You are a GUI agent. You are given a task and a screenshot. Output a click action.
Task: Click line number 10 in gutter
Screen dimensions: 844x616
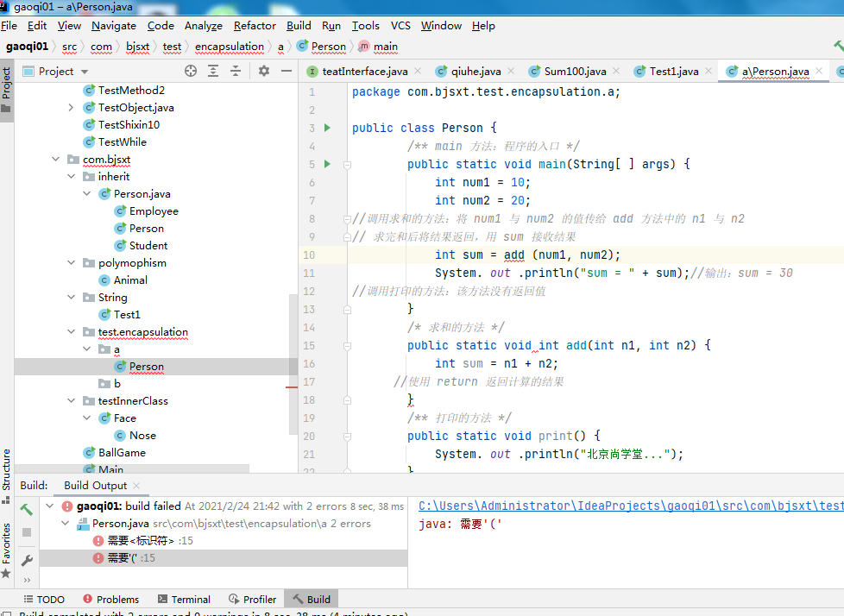[309, 255]
